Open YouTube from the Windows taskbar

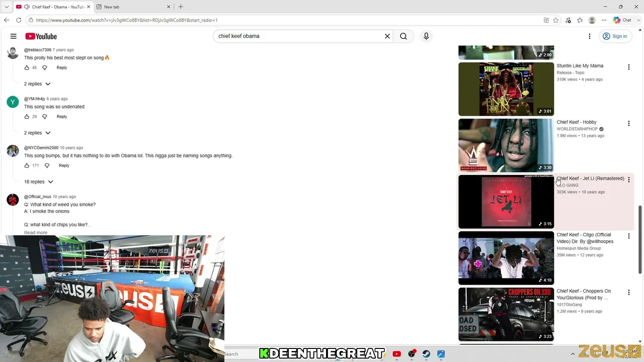(397, 354)
